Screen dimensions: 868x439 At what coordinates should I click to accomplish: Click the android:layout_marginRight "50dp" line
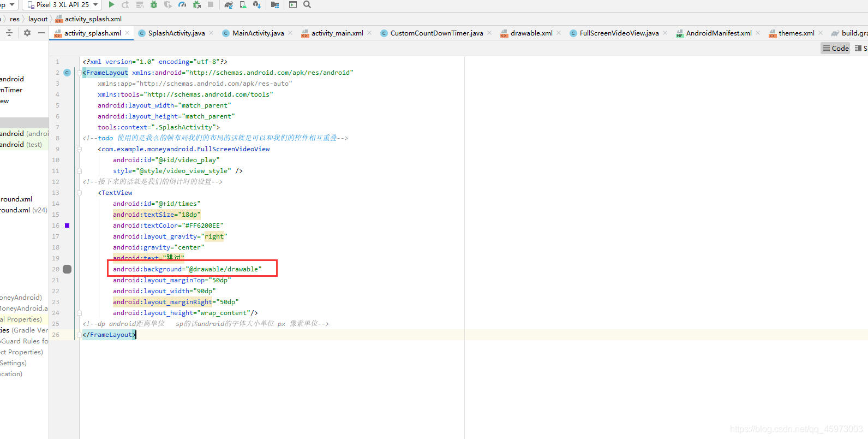tap(176, 302)
